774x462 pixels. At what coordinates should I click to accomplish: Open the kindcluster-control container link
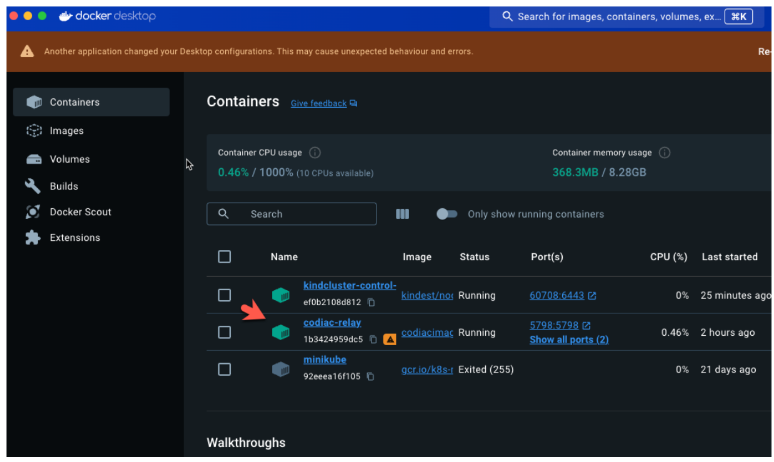pos(349,285)
